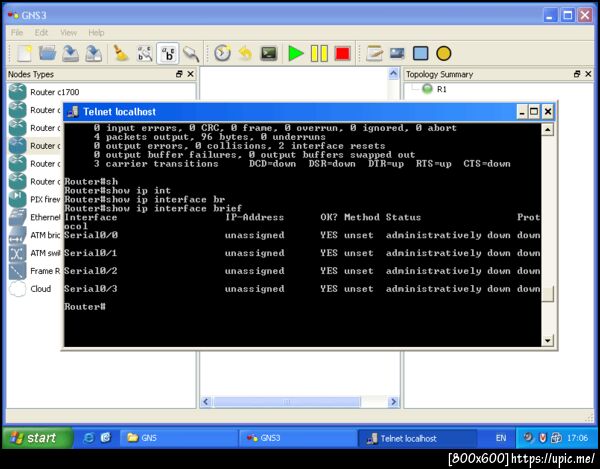
Task: Select R1 in Topology Summary
Action: [441, 89]
